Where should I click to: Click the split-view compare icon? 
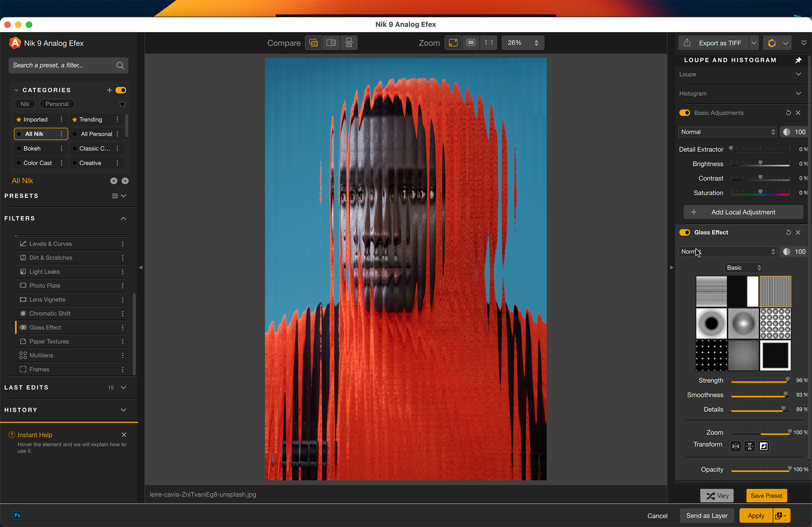331,43
